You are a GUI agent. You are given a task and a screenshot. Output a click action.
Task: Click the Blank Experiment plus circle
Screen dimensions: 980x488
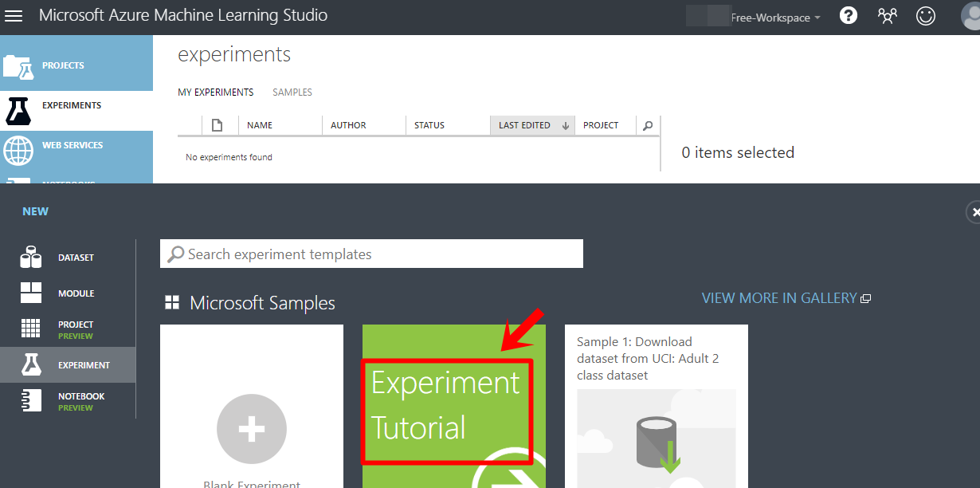pyautogui.click(x=251, y=429)
